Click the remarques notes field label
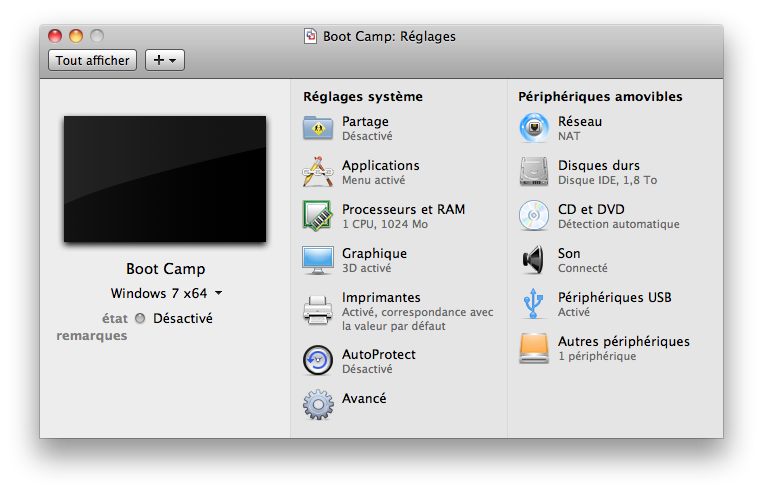Screen dimensions: 763x493 click(x=91, y=336)
